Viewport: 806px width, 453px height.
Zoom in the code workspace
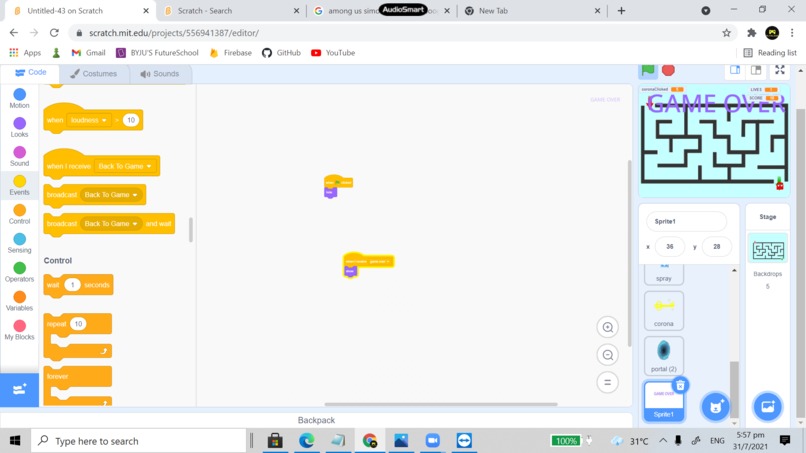pyautogui.click(x=608, y=327)
